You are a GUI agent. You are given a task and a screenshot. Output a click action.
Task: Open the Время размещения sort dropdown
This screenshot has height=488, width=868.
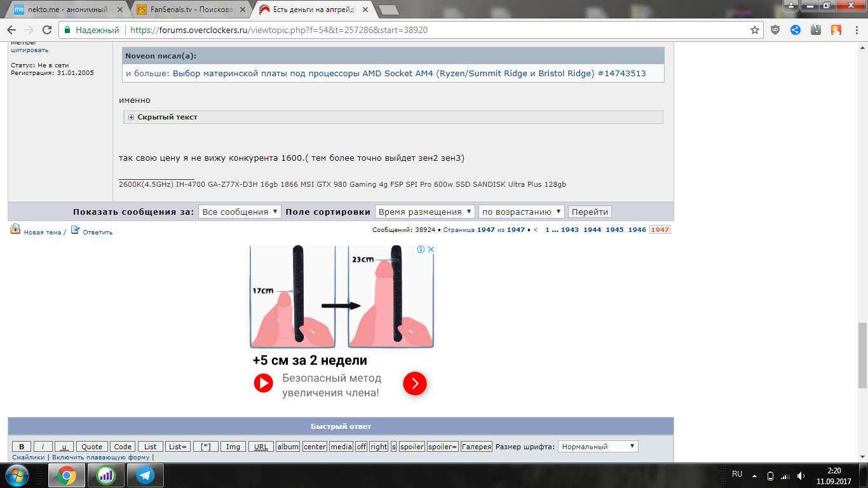pos(425,212)
